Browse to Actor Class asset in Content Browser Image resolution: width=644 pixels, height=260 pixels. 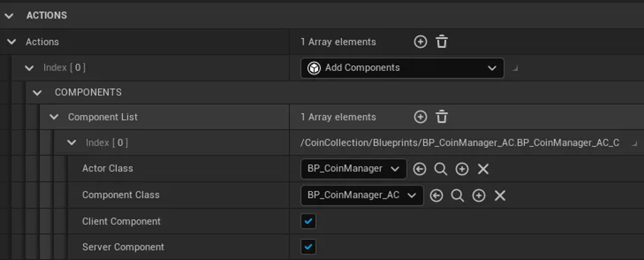(441, 169)
